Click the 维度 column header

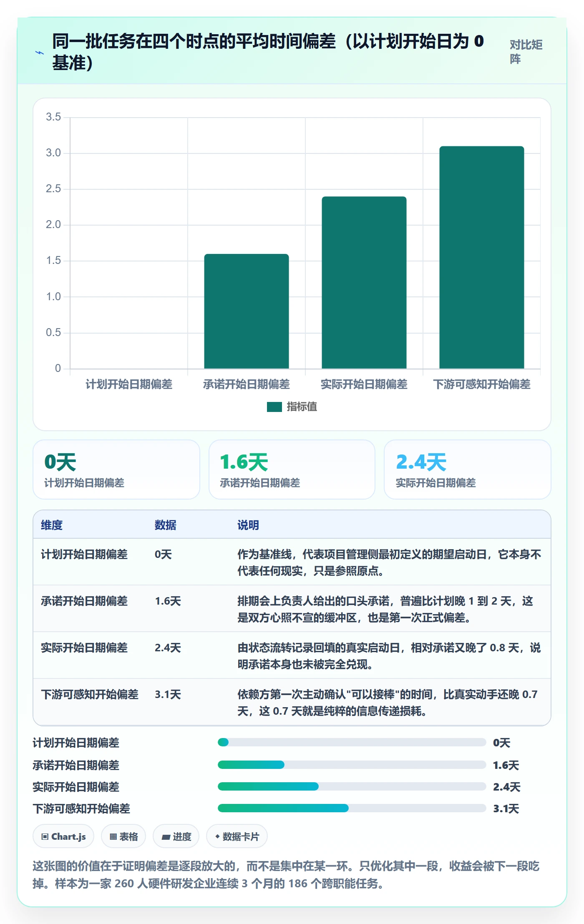(52, 525)
